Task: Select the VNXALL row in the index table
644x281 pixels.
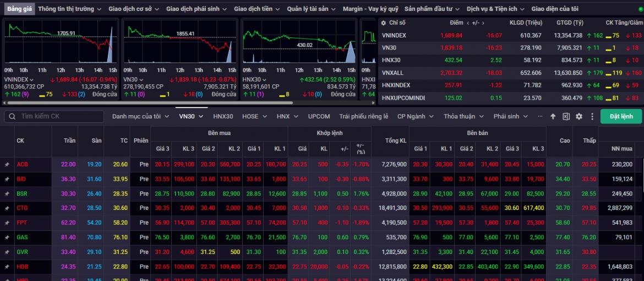Action: [511, 73]
